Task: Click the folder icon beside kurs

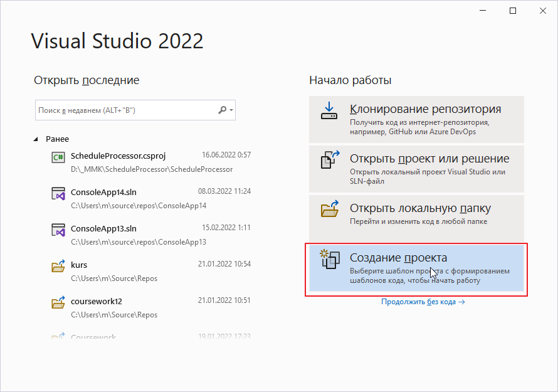Action: click(58, 267)
